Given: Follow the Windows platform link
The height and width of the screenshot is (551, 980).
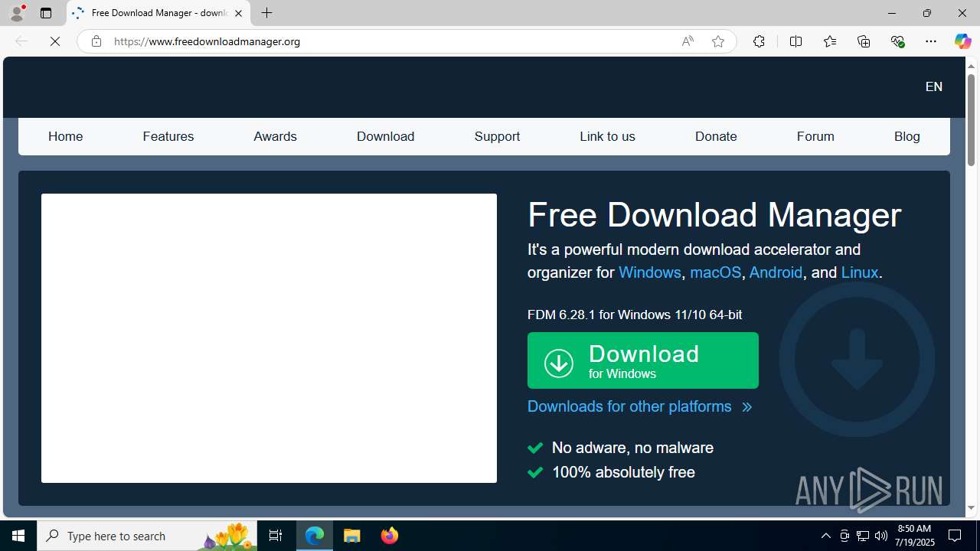Looking at the screenshot, I should tap(649, 272).
